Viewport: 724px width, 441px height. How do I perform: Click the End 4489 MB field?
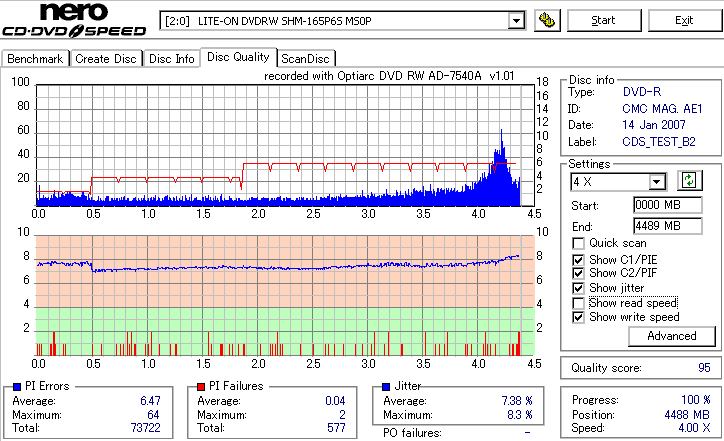click(x=668, y=226)
